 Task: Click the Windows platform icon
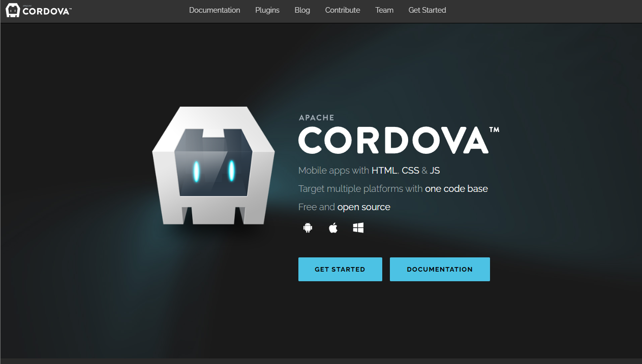pyautogui.click(x=358, y=228)
